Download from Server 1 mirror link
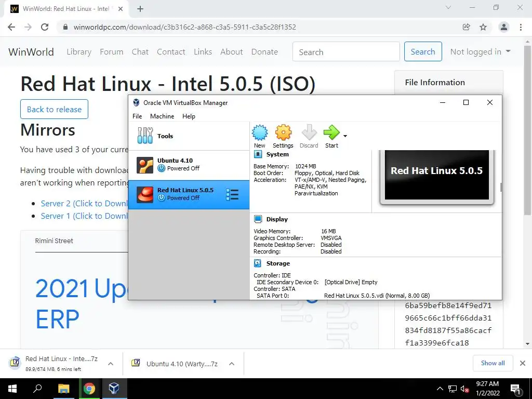Viewport: 532px width, 399px height. point(84,216)
